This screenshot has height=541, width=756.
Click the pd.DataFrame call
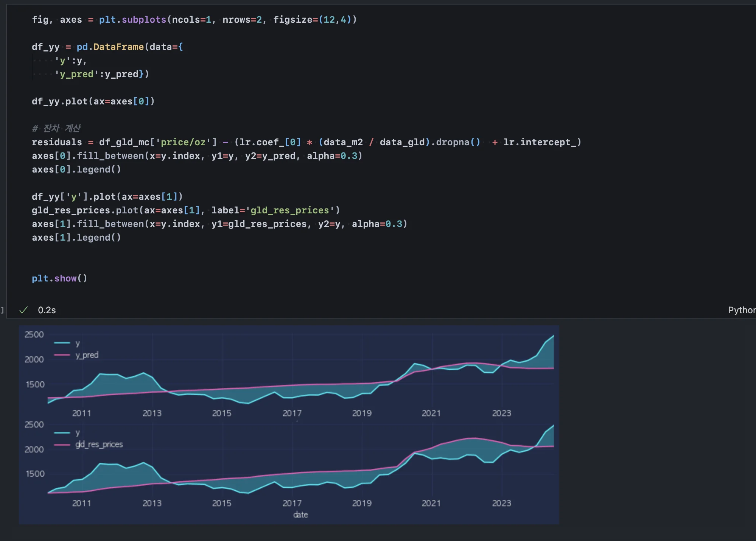(x=110, y=47)
